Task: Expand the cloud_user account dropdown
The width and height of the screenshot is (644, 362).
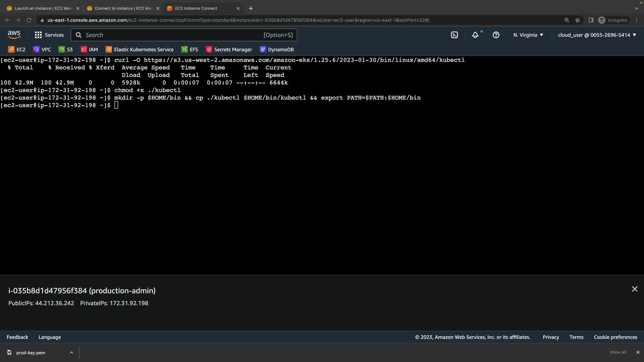Action: pyautogui.click(x=597, y=35)
